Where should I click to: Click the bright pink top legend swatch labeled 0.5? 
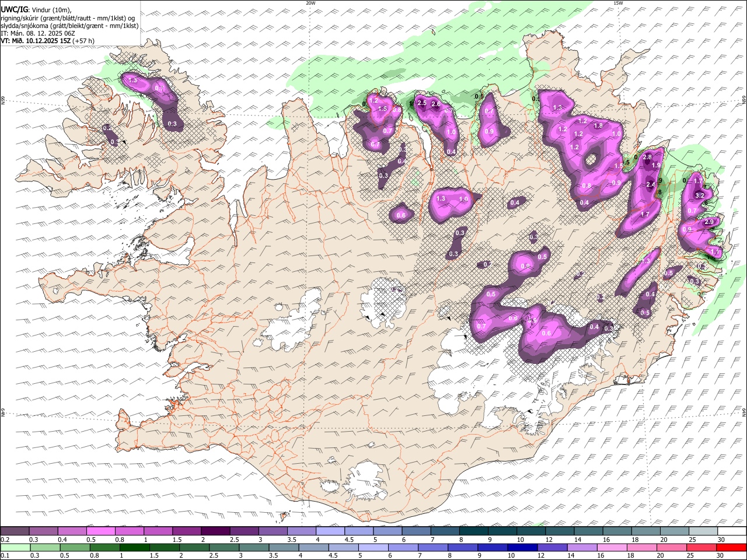point(101,531)
